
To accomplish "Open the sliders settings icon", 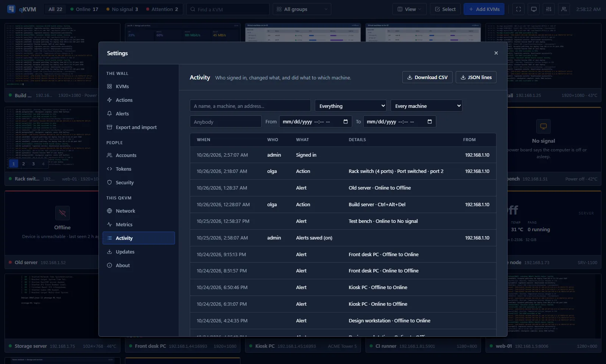I will point(549,9).
